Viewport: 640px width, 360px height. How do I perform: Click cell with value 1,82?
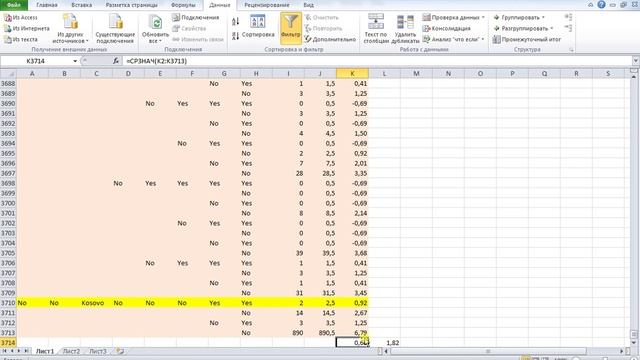(x=384, y=343)
